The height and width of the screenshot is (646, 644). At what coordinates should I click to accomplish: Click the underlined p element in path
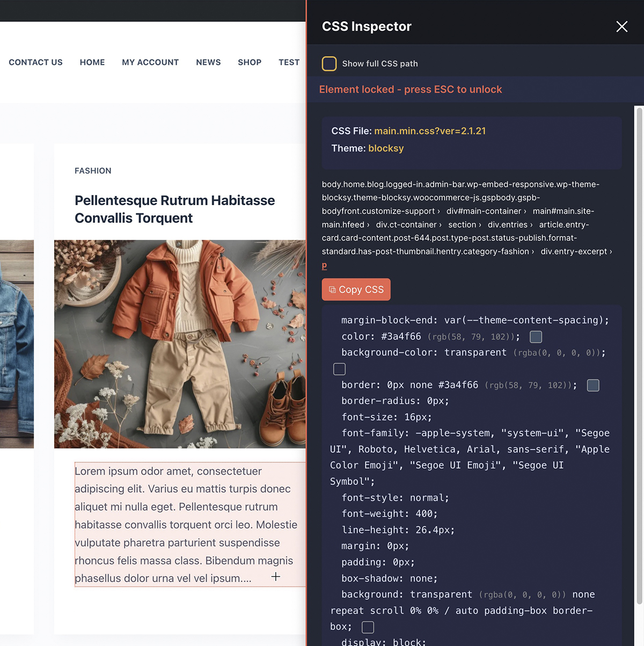point(324,265)
